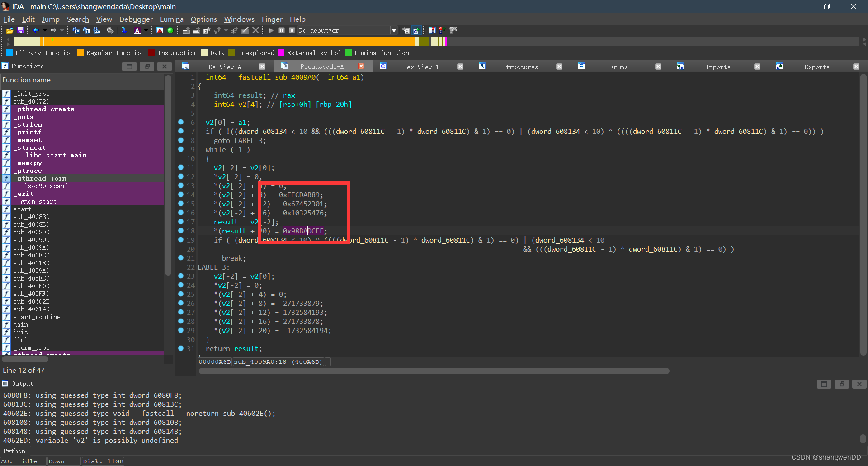Click the open file folder icon
Image resolution: width=868 pixels, height=466 pixels.
[9, 30]
